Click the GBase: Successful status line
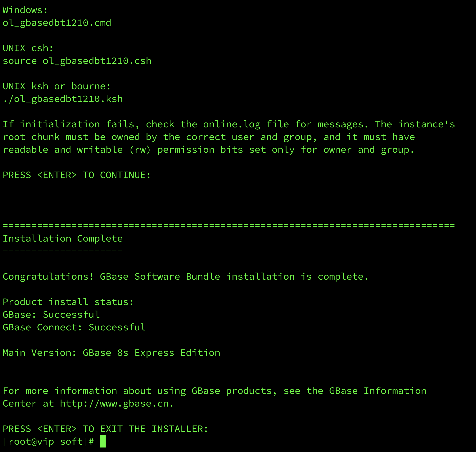 click(51, 314)
